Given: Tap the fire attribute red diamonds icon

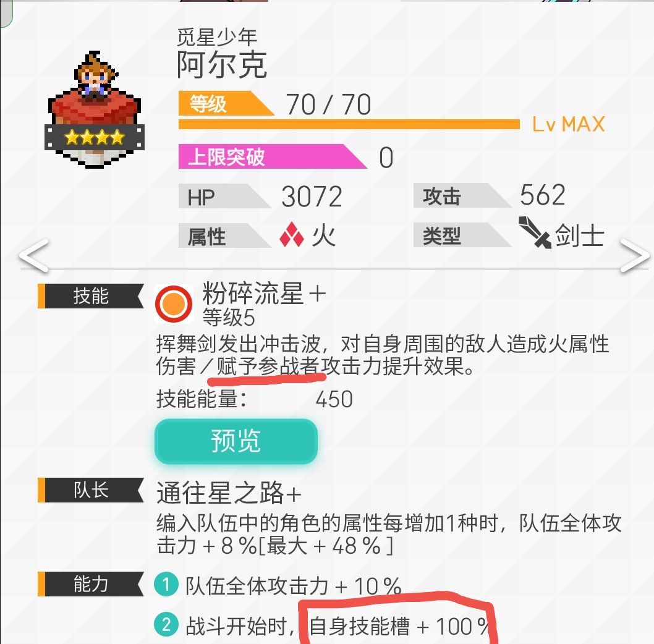Looking at the screenshot, I should pyautogui.click(x=292, y=234).
